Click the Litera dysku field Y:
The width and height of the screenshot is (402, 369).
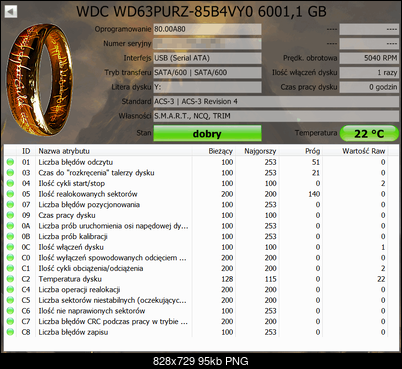point(207,87)
